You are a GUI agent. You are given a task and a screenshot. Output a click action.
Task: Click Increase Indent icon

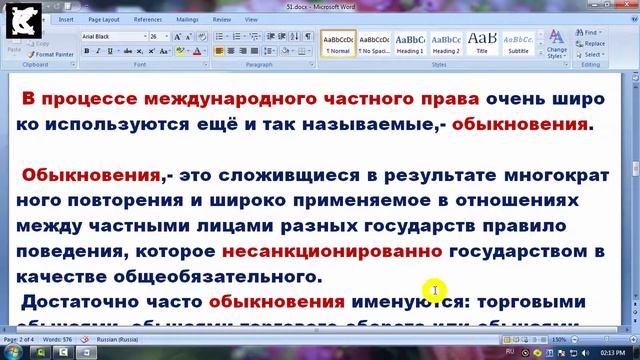pyautogui.click(x=282, y=36)
